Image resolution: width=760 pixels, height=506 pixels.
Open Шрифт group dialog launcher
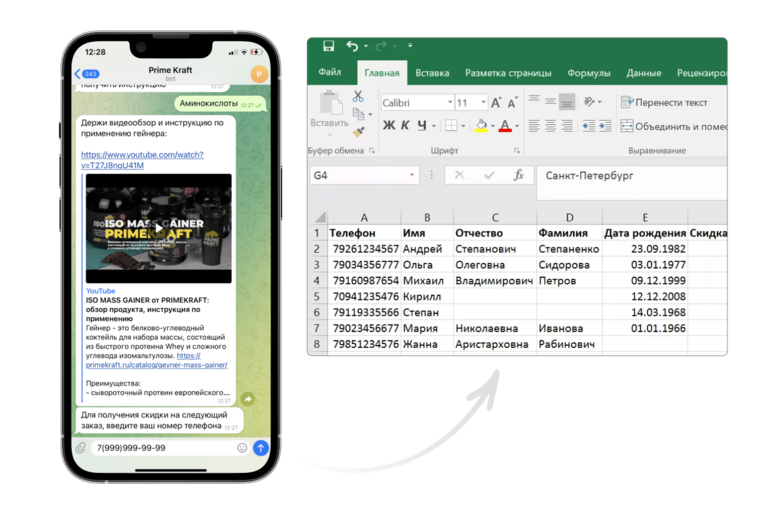click(517, 151)
